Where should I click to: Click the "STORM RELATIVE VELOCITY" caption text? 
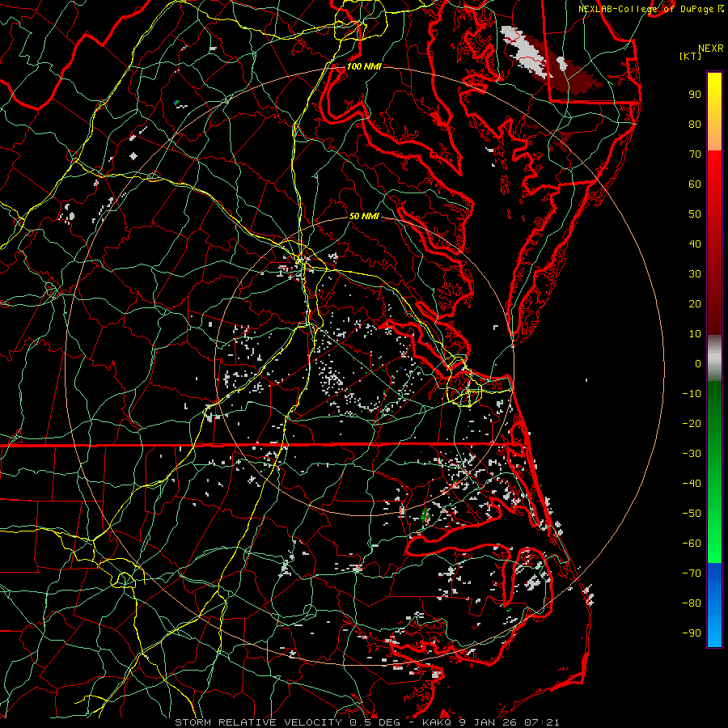(258, 722)
